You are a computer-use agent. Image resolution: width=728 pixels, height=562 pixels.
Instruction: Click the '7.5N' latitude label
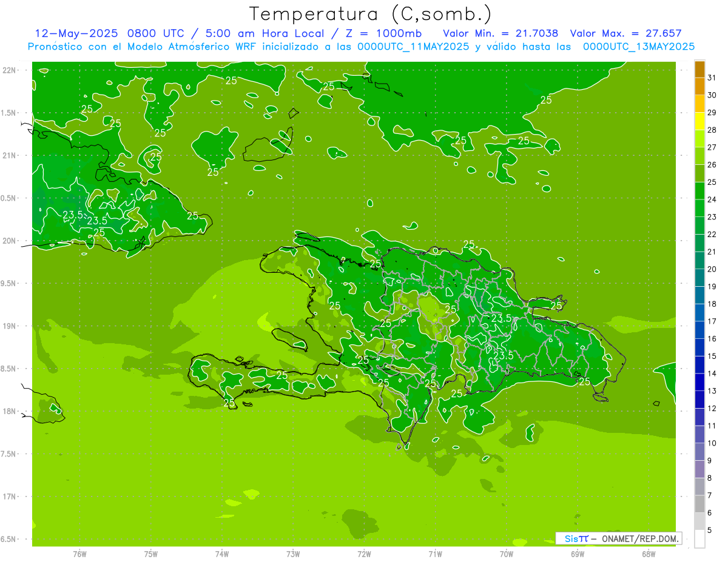tap(9, 454)
